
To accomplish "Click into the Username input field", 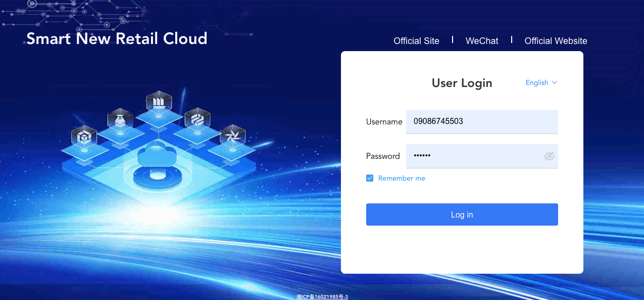I will click(x=481, y=121).
